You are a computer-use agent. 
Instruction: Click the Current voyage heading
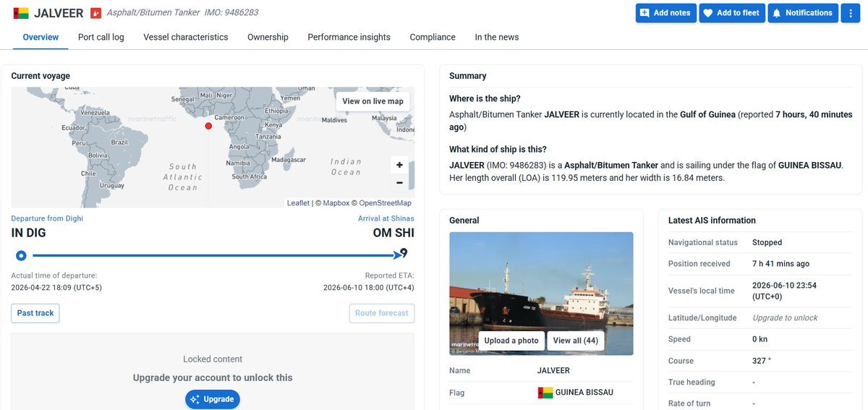[x=41, y=76]
